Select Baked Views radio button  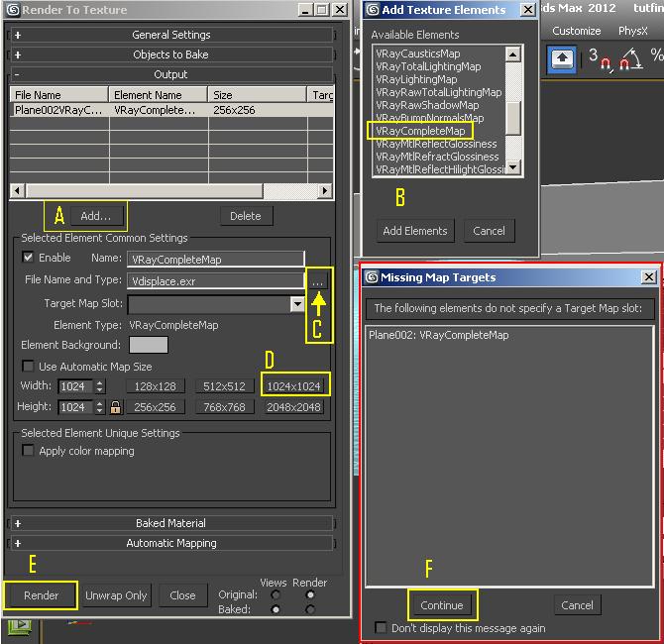pyautogui.click(x=276, y=609)
